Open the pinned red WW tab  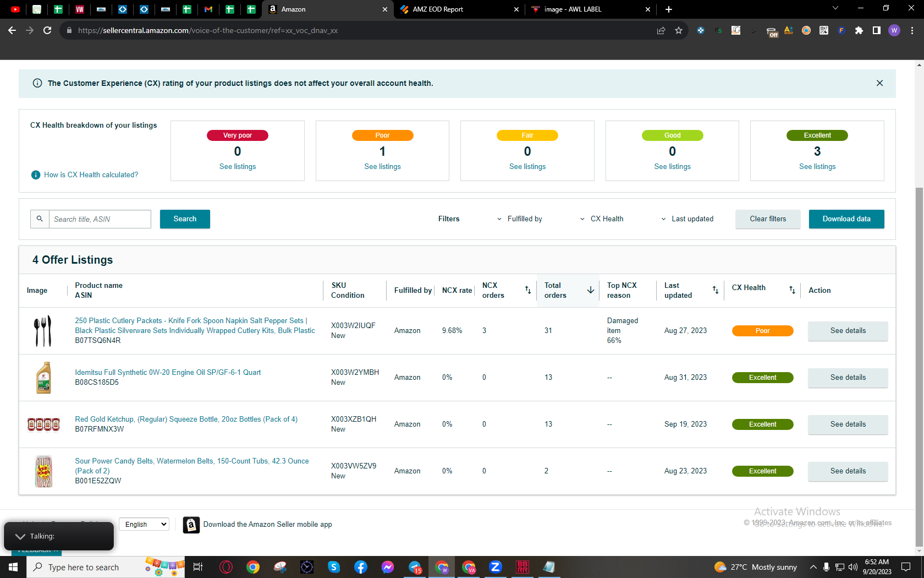[x=80, y=9]
